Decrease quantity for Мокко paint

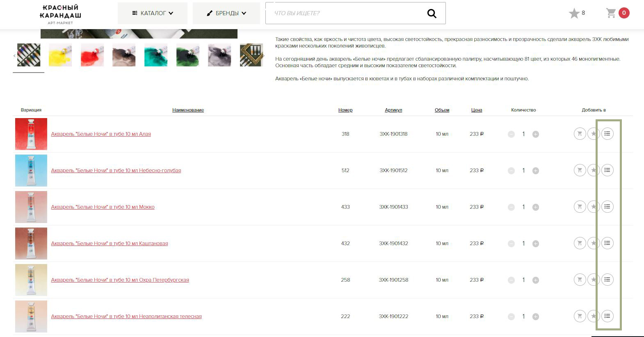pyautogui.click(x=511, y=207)
